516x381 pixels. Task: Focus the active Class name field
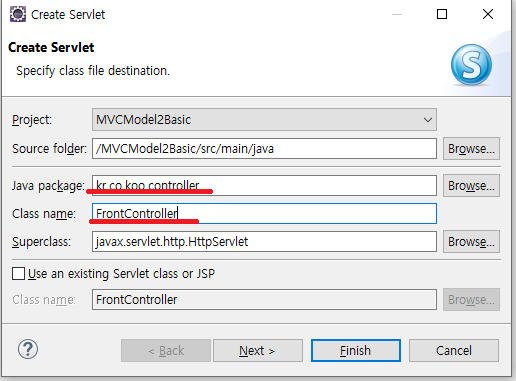(264, 214)
